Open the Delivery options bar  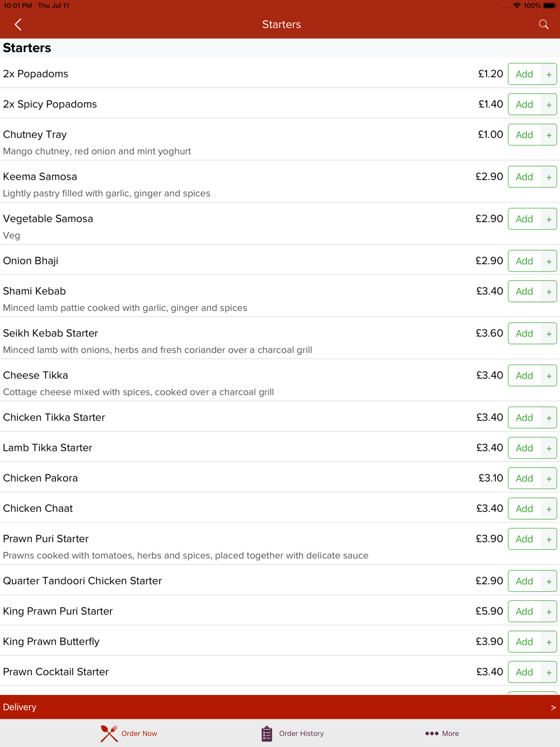point(280,707)
